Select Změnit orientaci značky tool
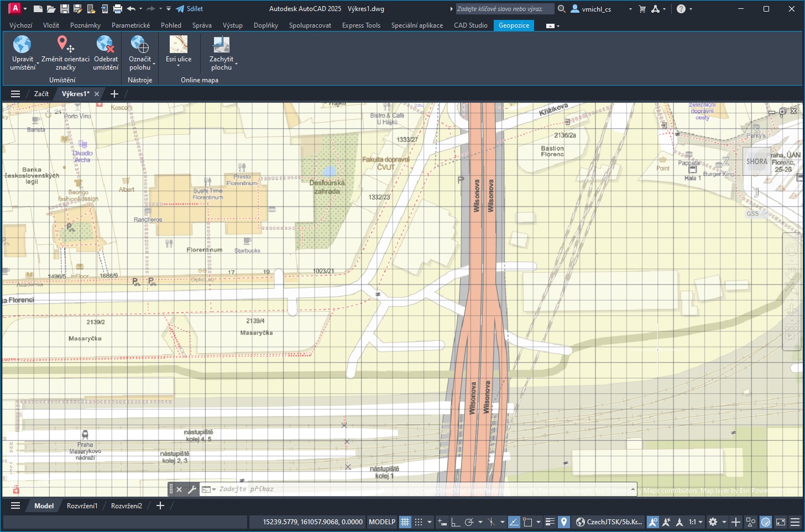805x532 pixels. [65, 53]
